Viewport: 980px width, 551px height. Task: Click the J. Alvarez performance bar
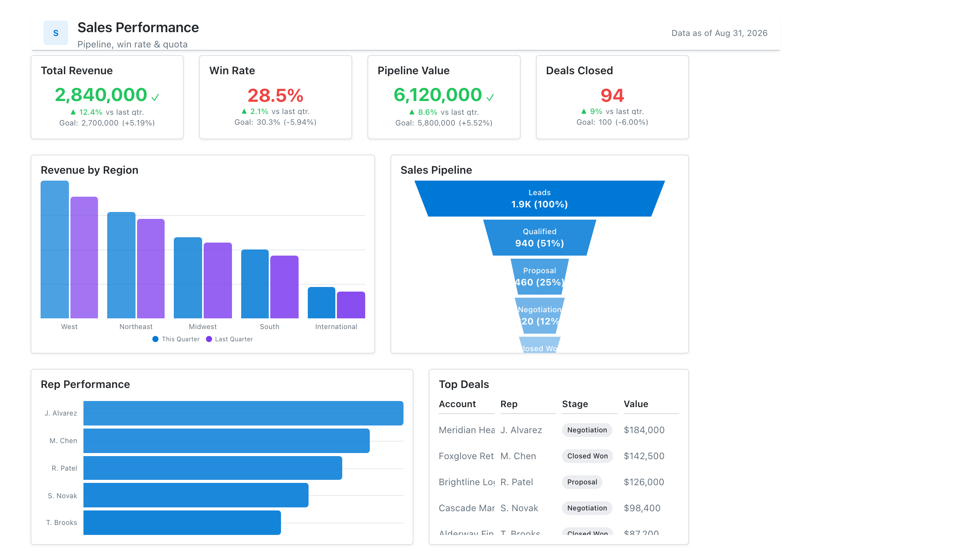click(243, 413)
